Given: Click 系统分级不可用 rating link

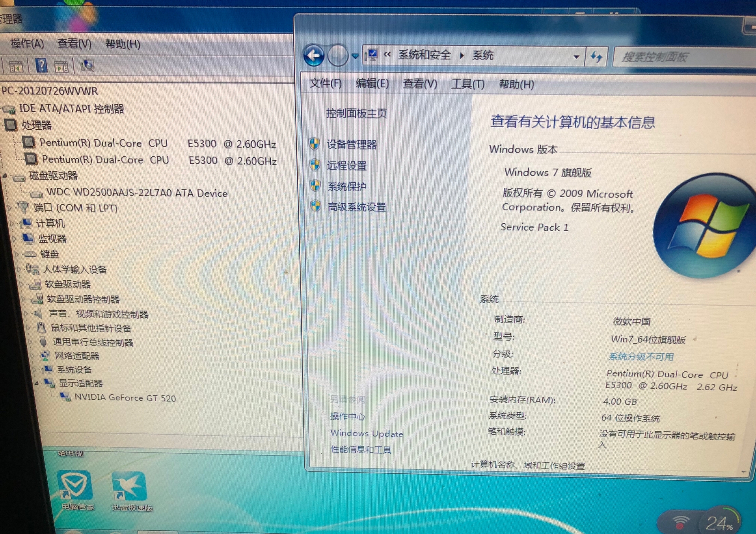Looking at the screenshot, I should (641, 357).
